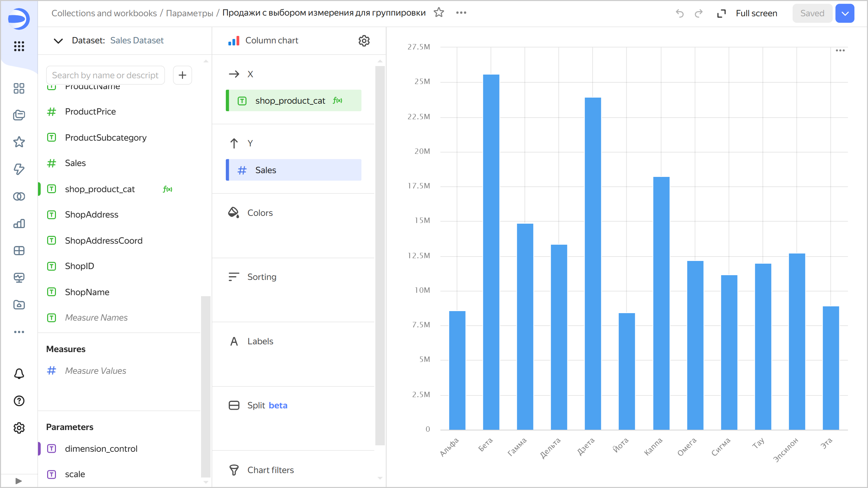Focus the field search input

point(105,75)
